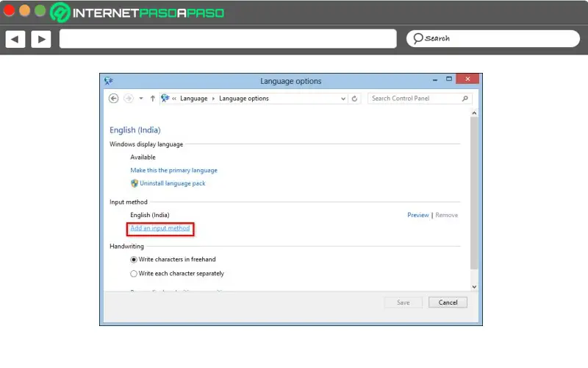
Task: Click the Language options window title icon
Action: [x=109, y=80]
